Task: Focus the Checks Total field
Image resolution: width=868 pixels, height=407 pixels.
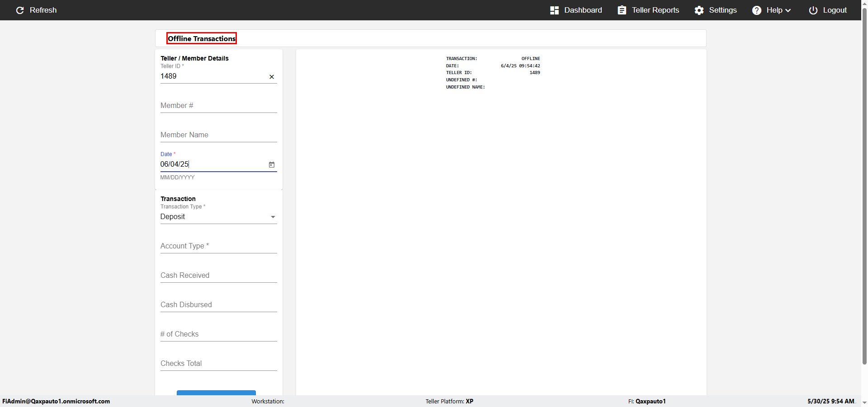Action: tap(218, 364)
